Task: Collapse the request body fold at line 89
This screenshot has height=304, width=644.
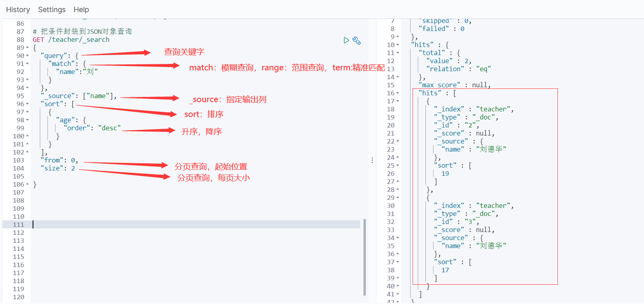Action: tap(27, 47)
